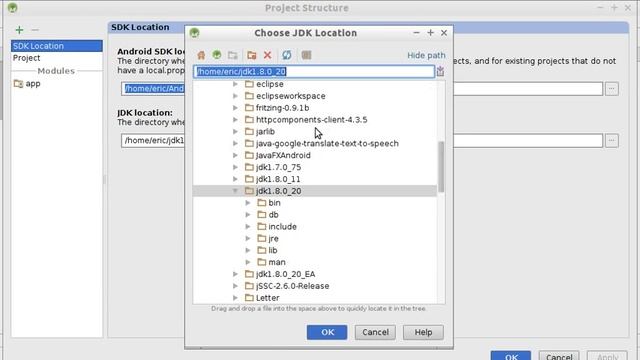Select the man folder
Image resolution: width=640 pixels, height=360 pixels.
click(277, 262)
